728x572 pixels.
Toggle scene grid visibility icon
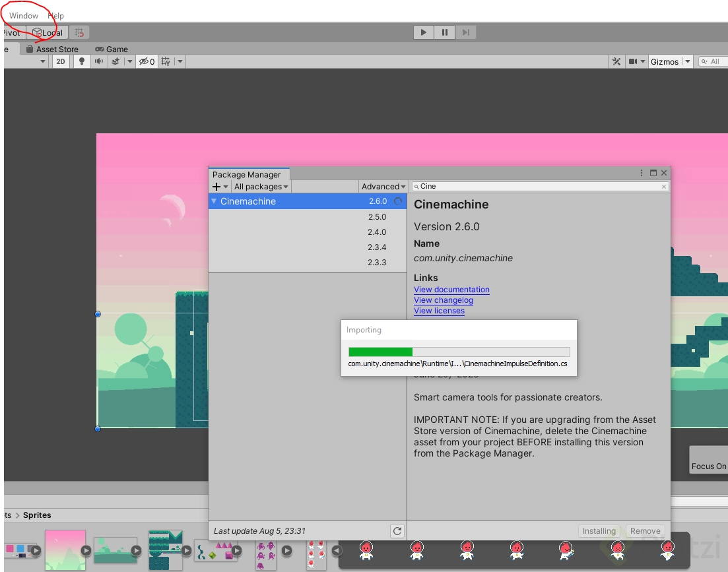tap(166, 61)
